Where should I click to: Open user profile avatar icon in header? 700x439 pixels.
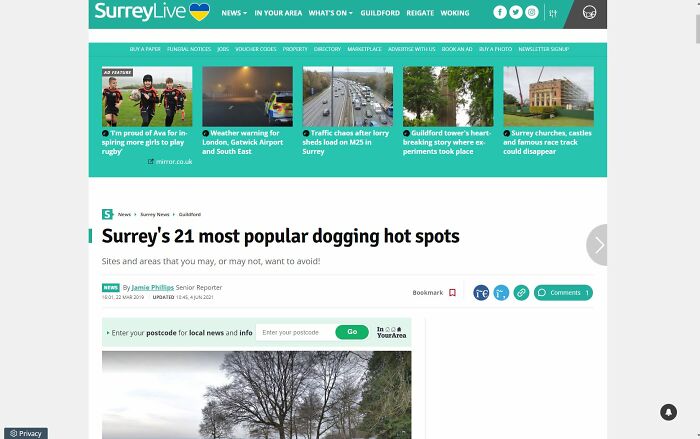coord(589,13)
